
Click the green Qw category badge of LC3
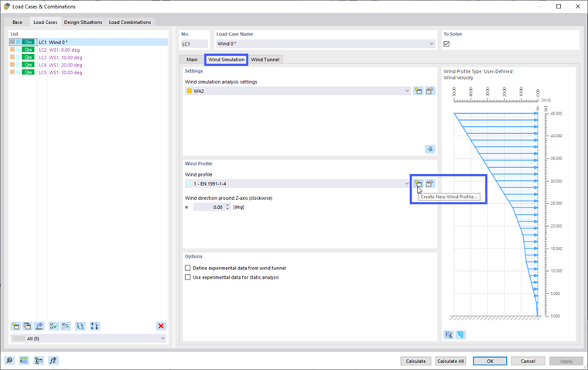28,57
